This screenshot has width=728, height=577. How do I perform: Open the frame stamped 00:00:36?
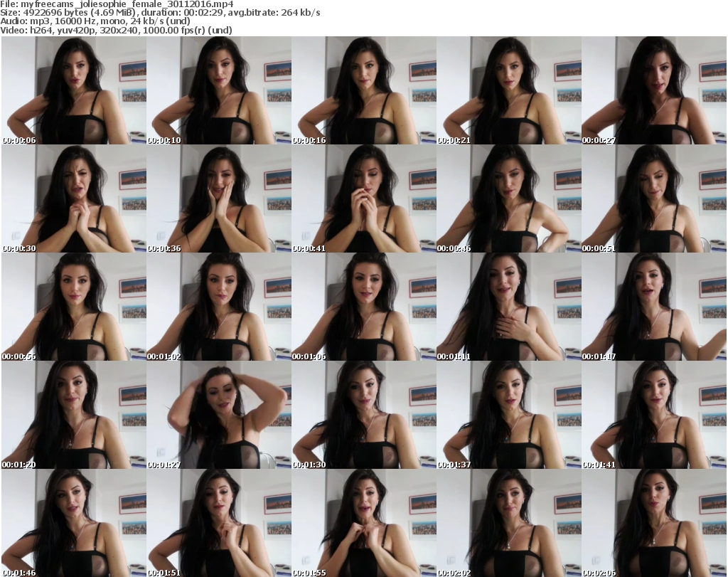point(219,198)
